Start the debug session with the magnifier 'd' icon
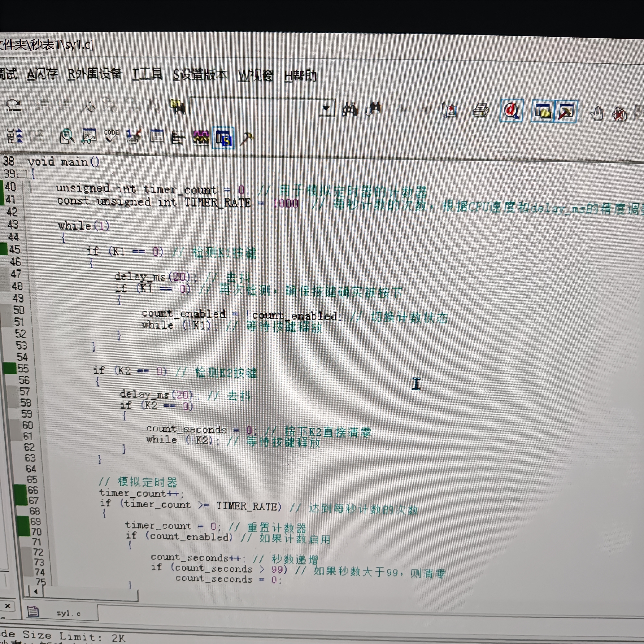This screenshot has width=644, height=644. (x=511, y=111)
